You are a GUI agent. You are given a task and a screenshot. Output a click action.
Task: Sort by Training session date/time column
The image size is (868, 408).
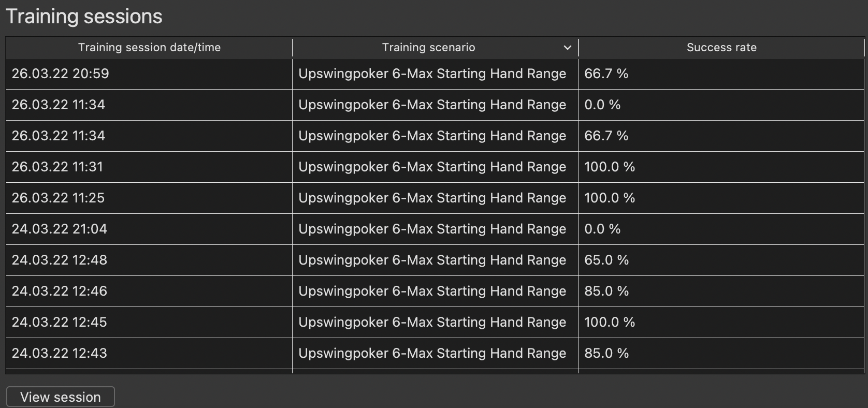(x=149, y=48)
